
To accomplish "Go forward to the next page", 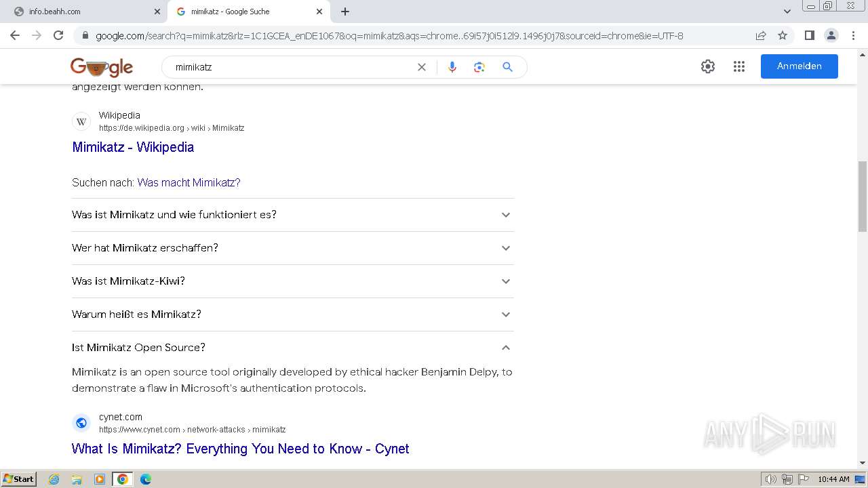I will pyautogui.click(x=37, y=35).
